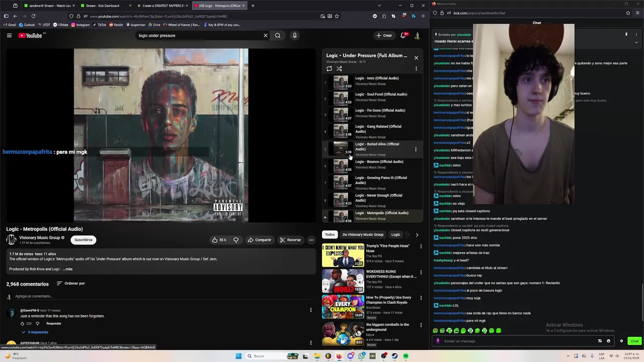This screenshot has height=362, width=644.
Task: Open emoji picker in Kick chat input
Action: click(x=608, y=341)
